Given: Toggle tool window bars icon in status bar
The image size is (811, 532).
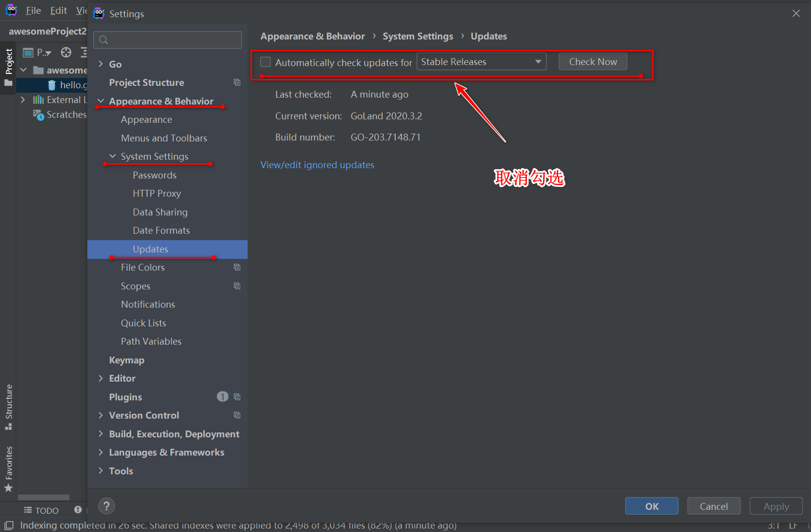Looking at the screenshot, I should click(9, 526).
